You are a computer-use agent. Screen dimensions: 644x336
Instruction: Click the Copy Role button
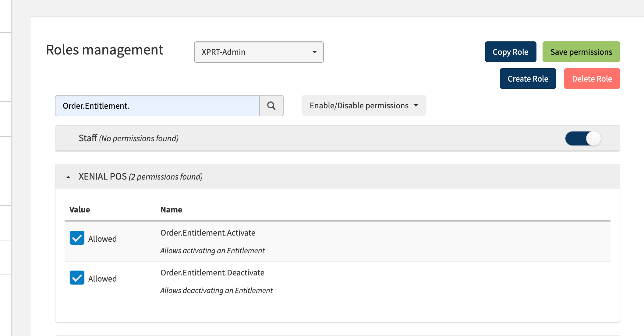[511, 52]
